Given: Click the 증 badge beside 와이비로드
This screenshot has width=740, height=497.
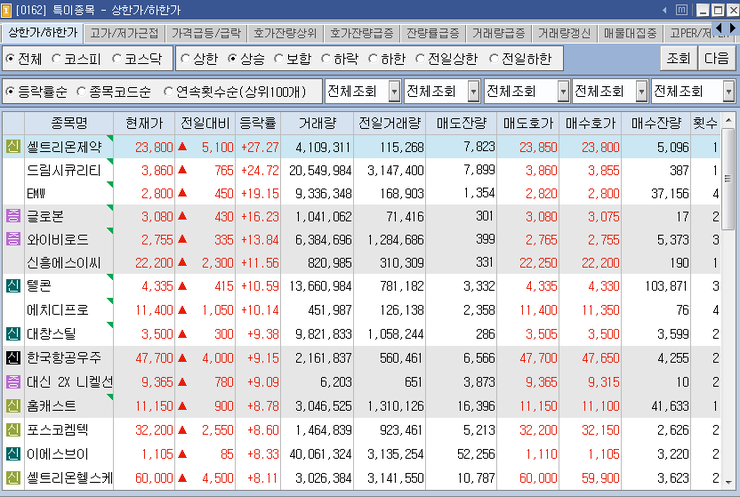Looking at the screenshot, I should pyautogui.click(x=13, y=239).
